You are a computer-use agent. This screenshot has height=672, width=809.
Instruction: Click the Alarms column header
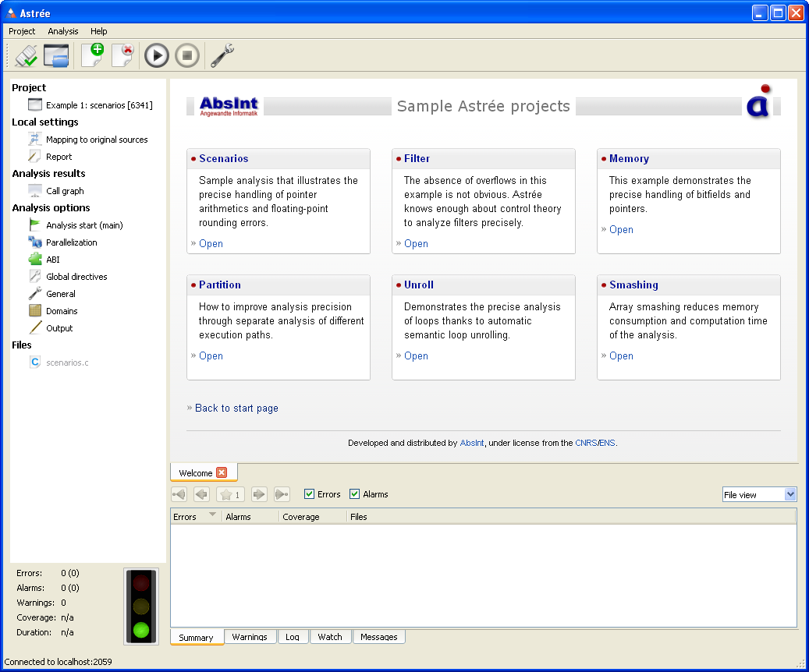(x=250, y=517)
